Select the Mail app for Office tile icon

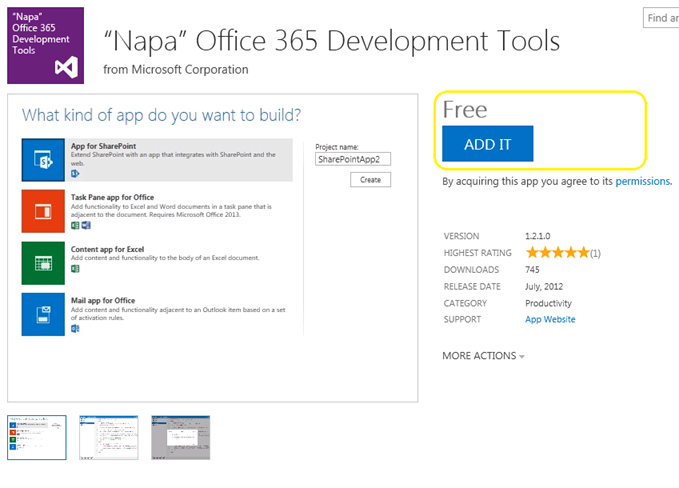pos(43,314)
